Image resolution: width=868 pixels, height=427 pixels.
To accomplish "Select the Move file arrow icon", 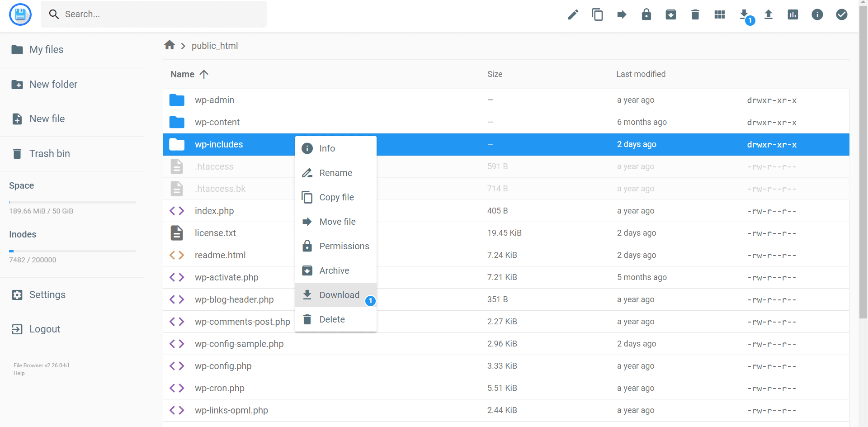I will (622, 14).
